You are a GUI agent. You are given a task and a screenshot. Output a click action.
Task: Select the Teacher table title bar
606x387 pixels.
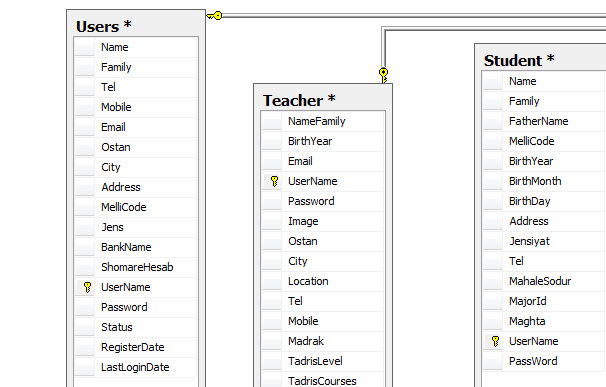(323, 100)
